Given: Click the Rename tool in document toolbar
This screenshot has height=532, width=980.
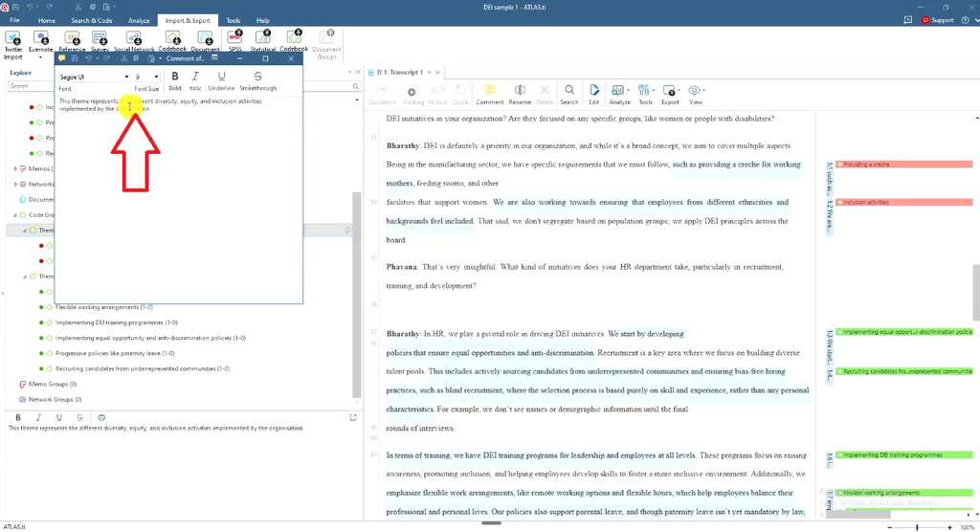Looking at the screenshot, I should pyautogui.click(x=520, y=95).
